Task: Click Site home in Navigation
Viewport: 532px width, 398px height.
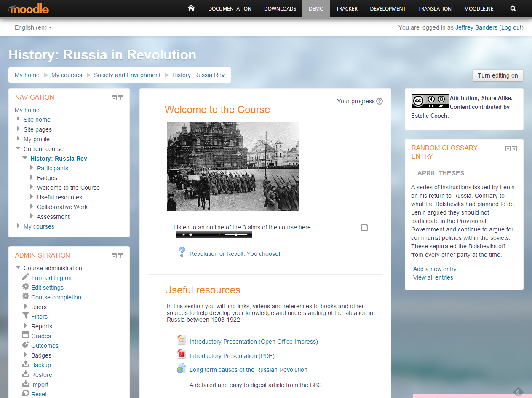Action: pyautogui.click(x=37, y=120)
